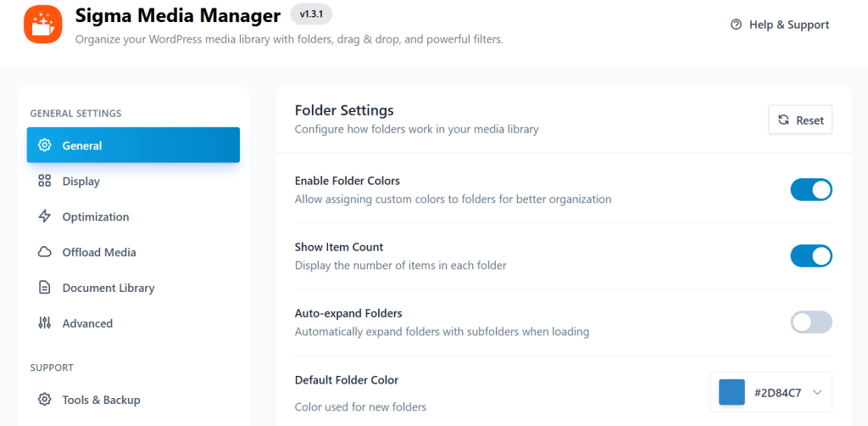Open the Default Folder Color dropdown chevron
This screenshot has width=868, height=426.
(817, 392)
